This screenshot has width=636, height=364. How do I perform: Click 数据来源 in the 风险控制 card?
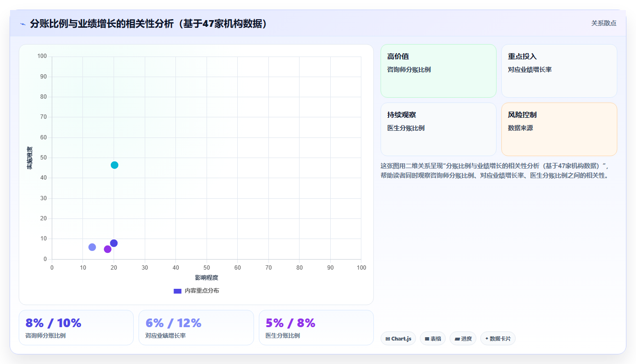click(x=520, y=128)
